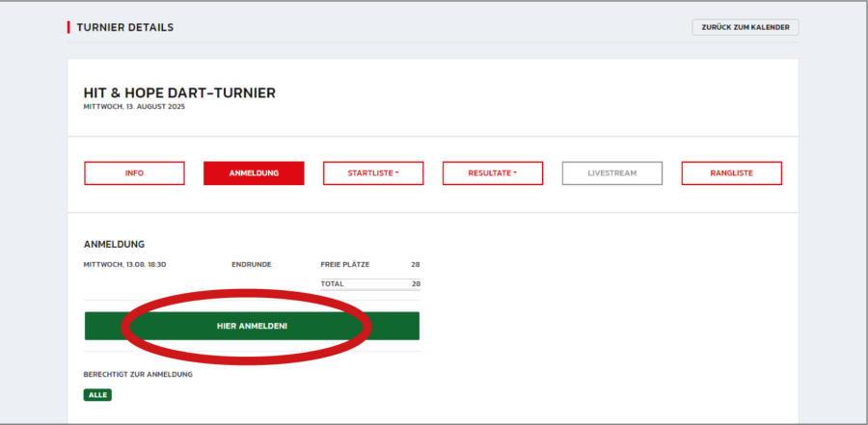Image resolution: width=868 pixels, height=425 pixels.
Task: Click the Anmeldung section heading
Action: (x=114, y=244)
